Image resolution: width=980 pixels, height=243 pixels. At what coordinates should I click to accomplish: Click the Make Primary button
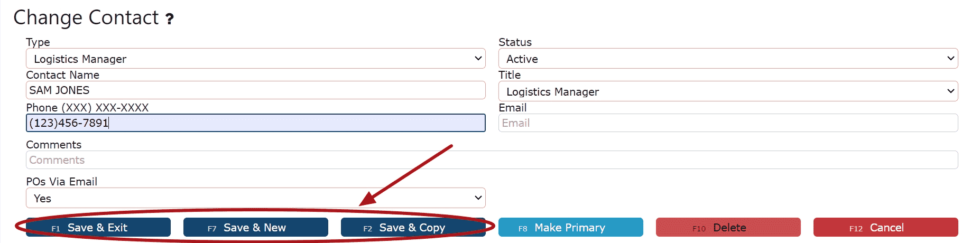tap(570, 228)
